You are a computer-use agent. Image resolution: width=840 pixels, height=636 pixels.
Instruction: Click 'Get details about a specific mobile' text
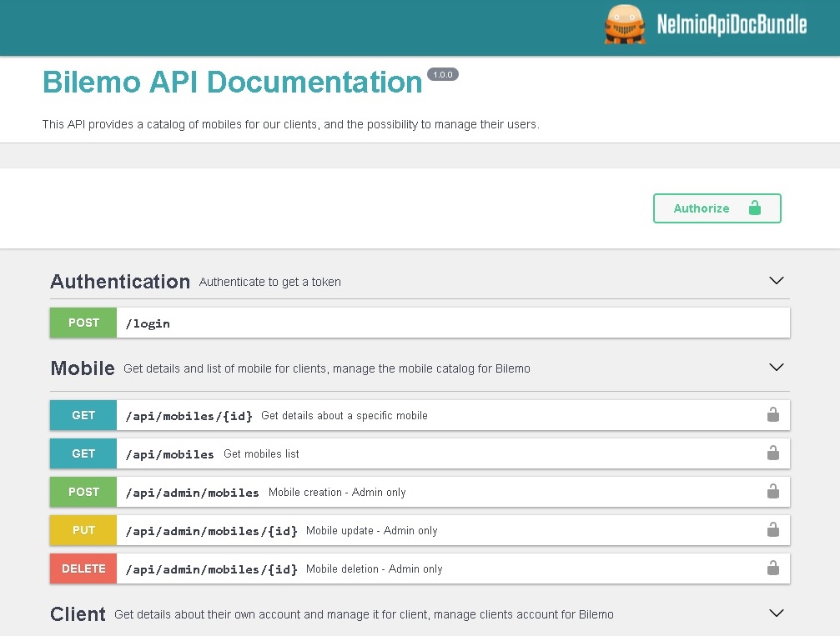(x=345, y=415)
